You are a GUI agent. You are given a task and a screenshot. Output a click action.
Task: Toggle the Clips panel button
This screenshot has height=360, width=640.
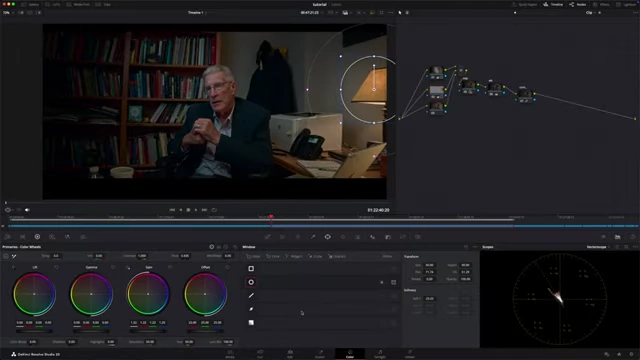[x=103, y=4]
